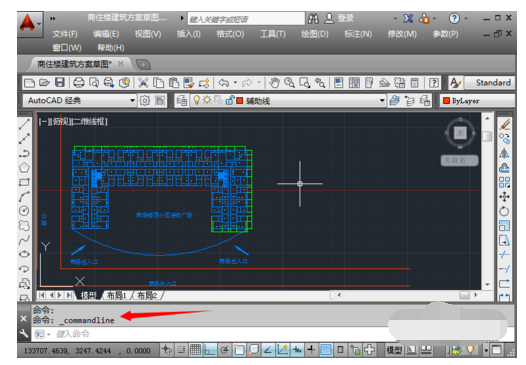Expand the Redo history dropdown arrow
The image size is (526, 365).
click(x=259, y=82)
